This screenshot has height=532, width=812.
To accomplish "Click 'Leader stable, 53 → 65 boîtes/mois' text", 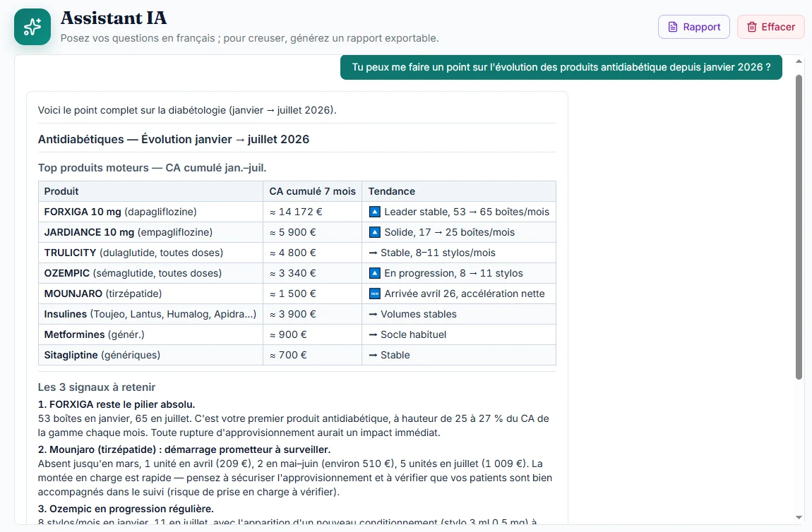I will click(x=467, y=212).
